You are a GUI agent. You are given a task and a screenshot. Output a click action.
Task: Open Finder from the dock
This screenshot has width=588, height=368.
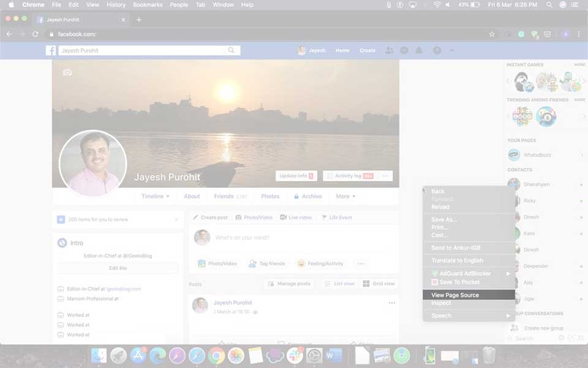pos(99,355)
